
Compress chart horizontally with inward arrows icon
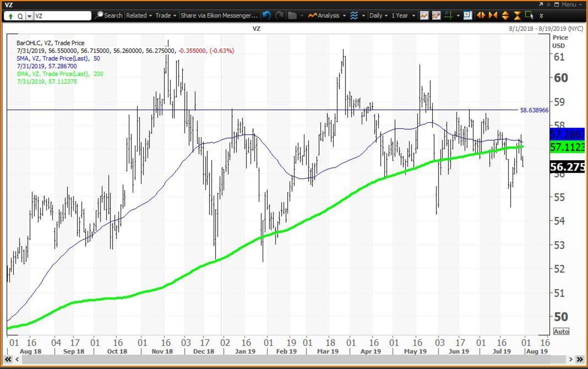coord(493,16)
